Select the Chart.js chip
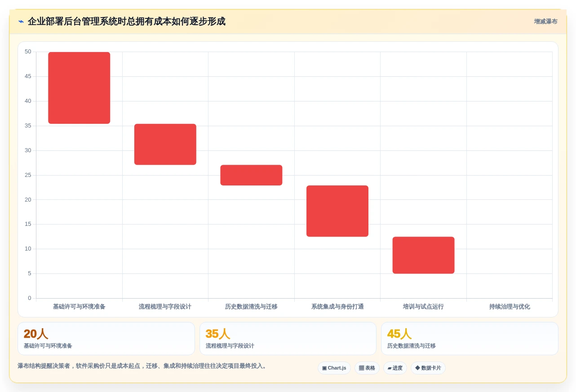 (x=334, y=368)
